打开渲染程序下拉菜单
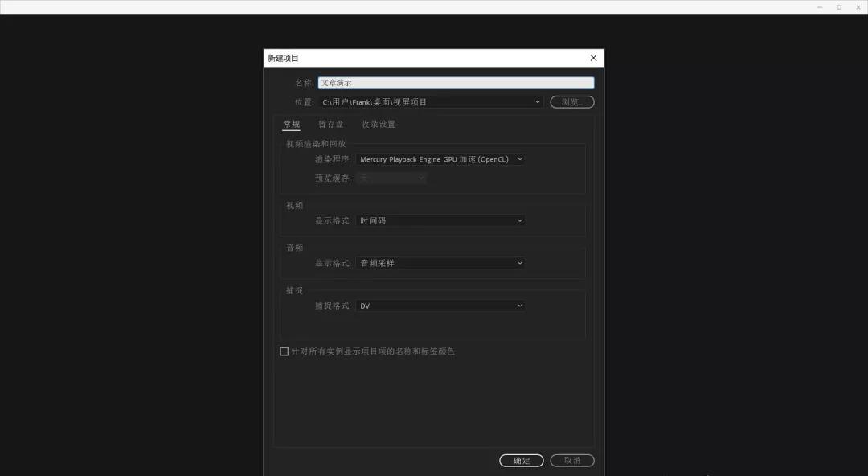The image size is (868, 476). tap(440, 158)
